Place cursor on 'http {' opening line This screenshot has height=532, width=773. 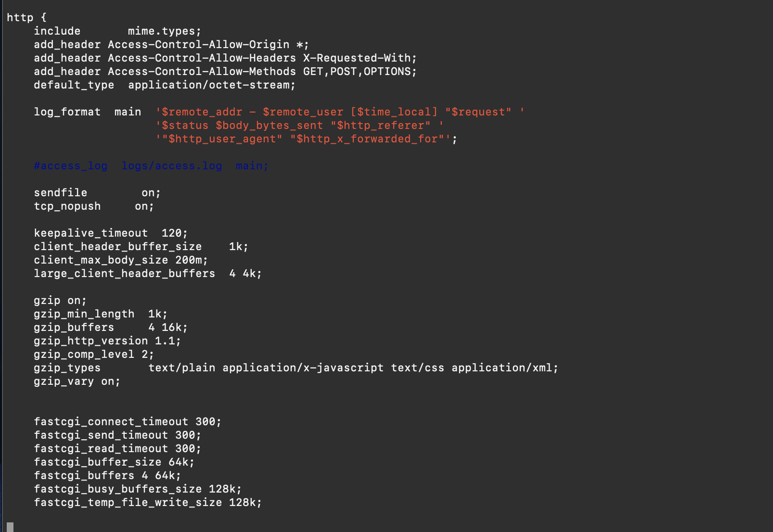pos(27,18)
